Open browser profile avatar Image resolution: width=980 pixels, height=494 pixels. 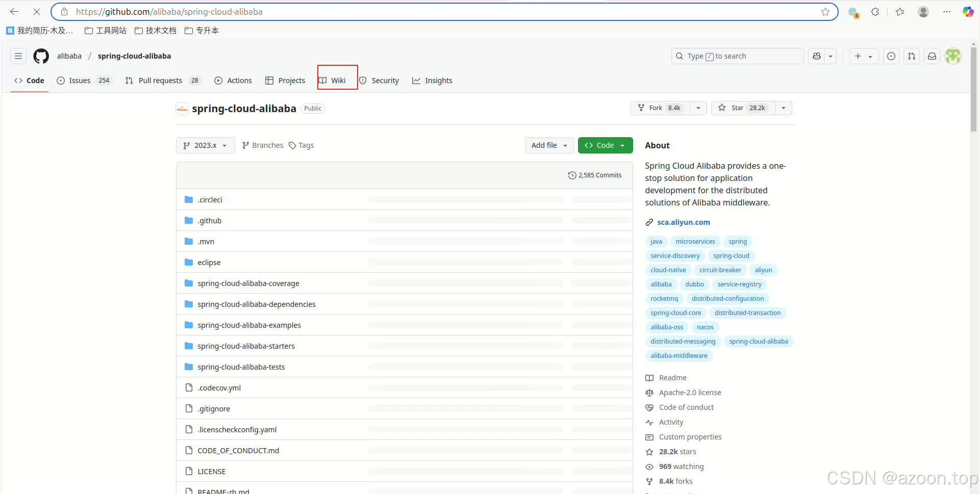[x=923, y=12]
